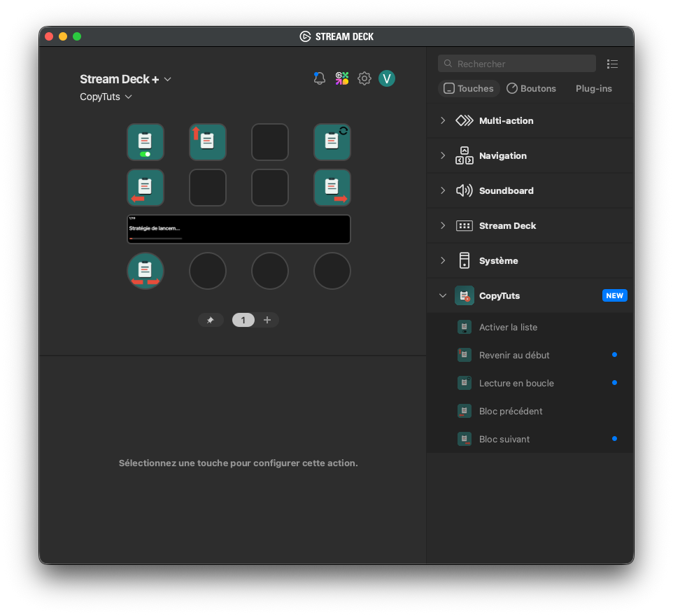The width and height of the screenshot is (673, 616).
Task: Expand the Stream Deck category chevron
Action: tap(443, 225)
